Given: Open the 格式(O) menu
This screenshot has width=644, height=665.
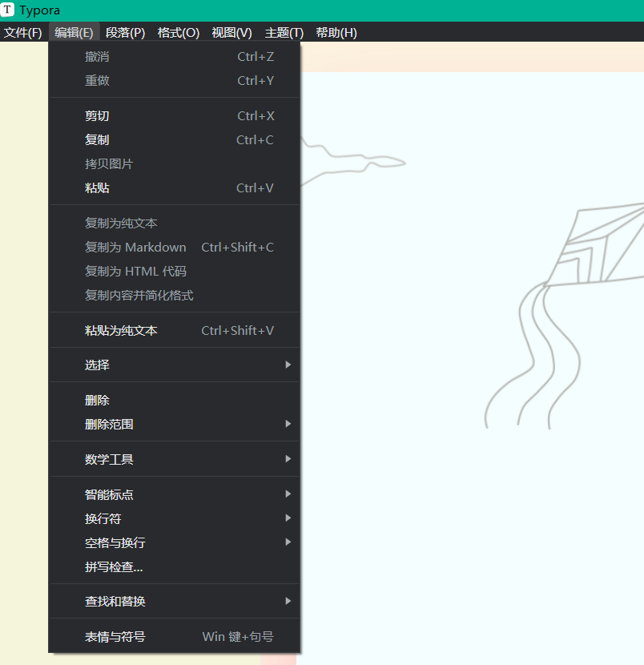Looking at the screenshot, I should [178, 33].
